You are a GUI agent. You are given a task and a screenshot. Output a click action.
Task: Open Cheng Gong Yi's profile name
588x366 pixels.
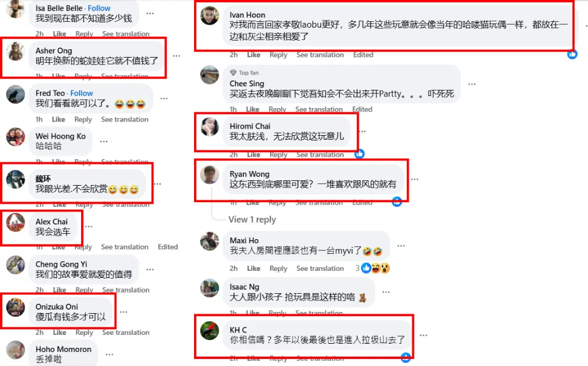coord(61,264)
